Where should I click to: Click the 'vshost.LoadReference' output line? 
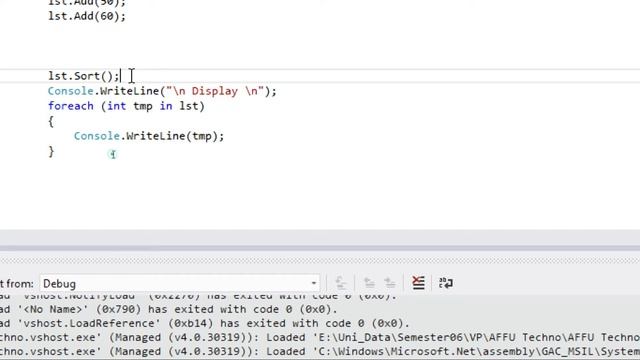205,324
